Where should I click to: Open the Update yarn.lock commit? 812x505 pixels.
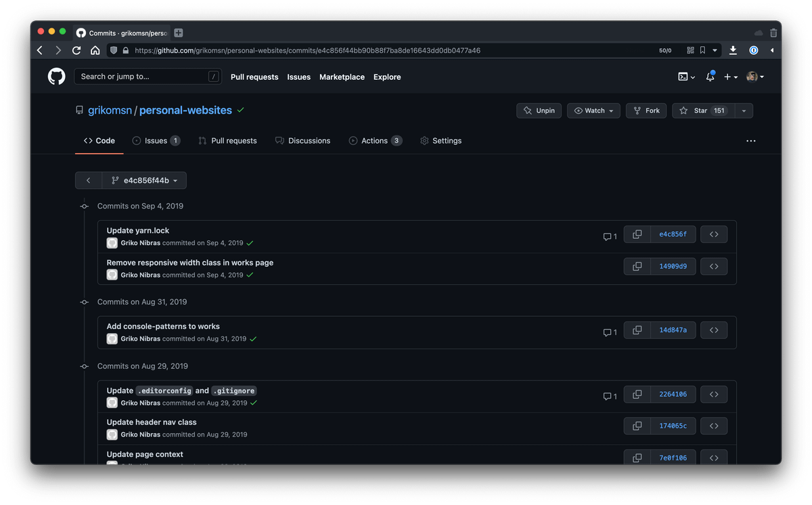138,230
